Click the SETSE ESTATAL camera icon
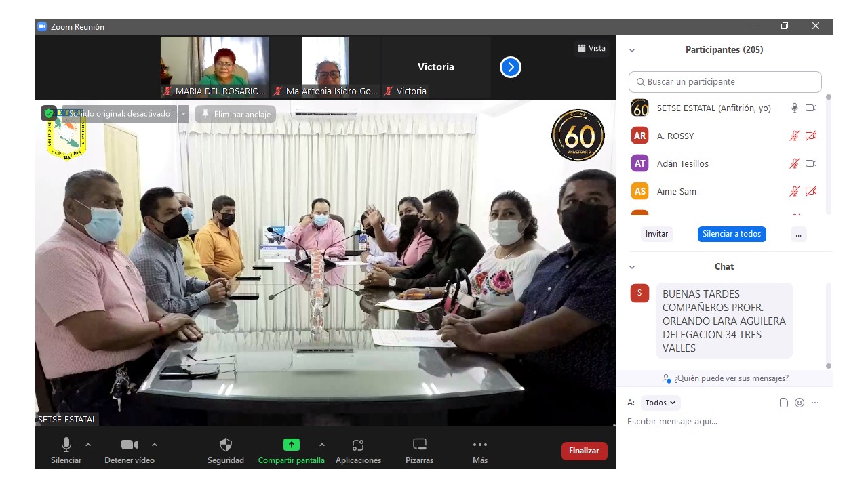 tap(811, 108)
